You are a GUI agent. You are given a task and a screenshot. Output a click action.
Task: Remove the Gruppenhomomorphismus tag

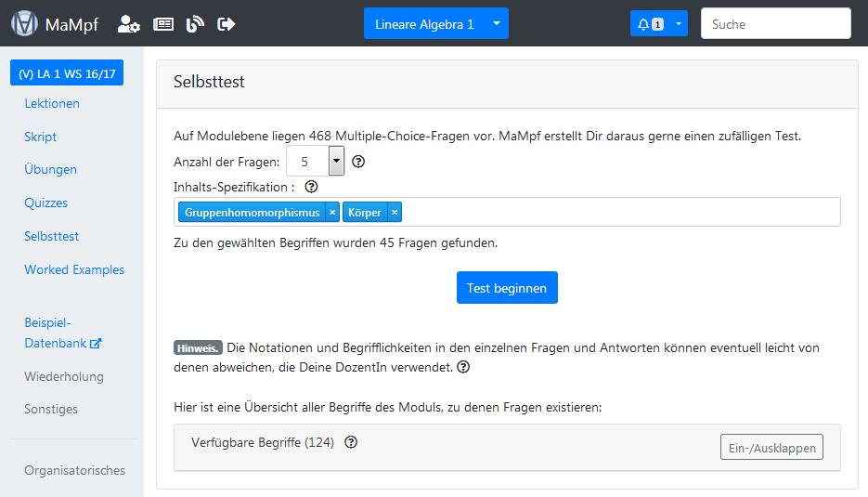(x=333, y=213)
